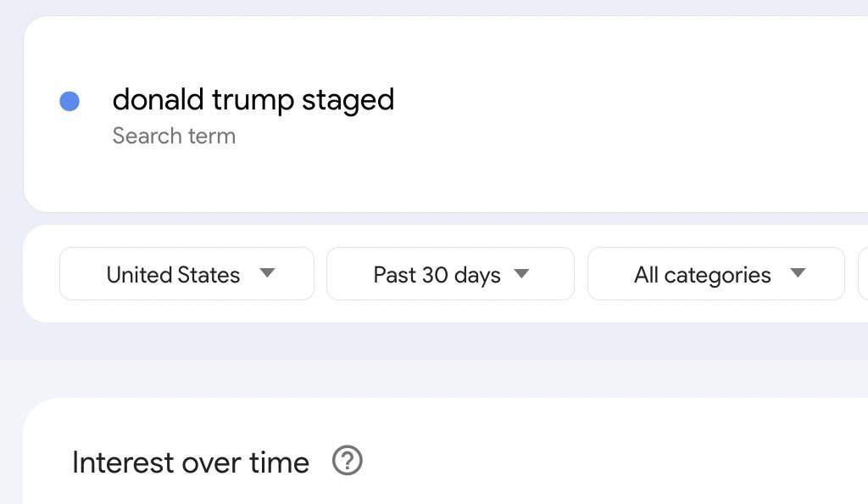This screenshot has width=868, height=504.
Task: Click the word "staged" in the search term
Action: (348, 101)
